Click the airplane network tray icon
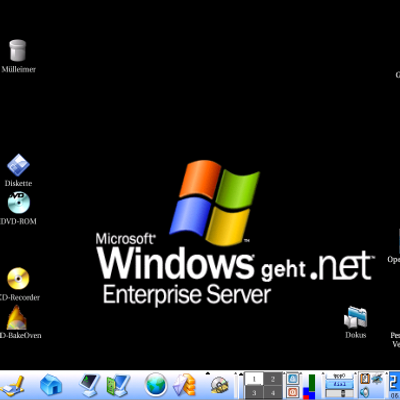Image resolution: width=400 pixels, height=400 pixels. tap(377, 379)
